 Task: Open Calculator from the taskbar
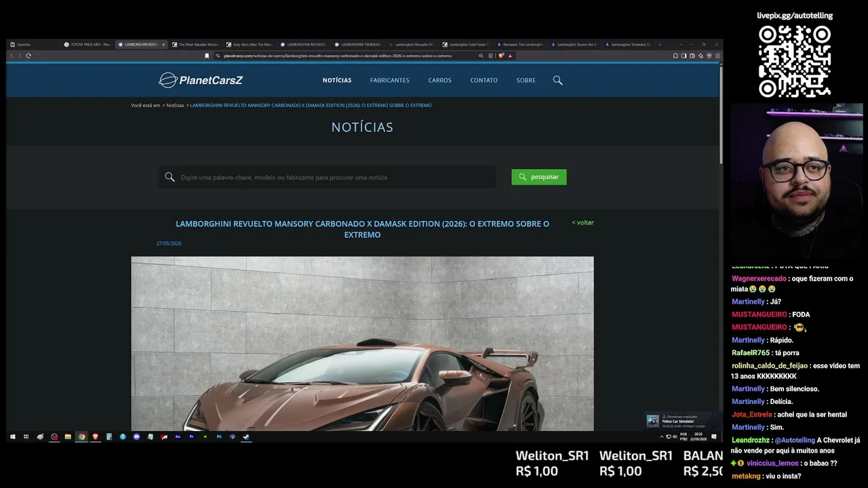tap(108, 436)
